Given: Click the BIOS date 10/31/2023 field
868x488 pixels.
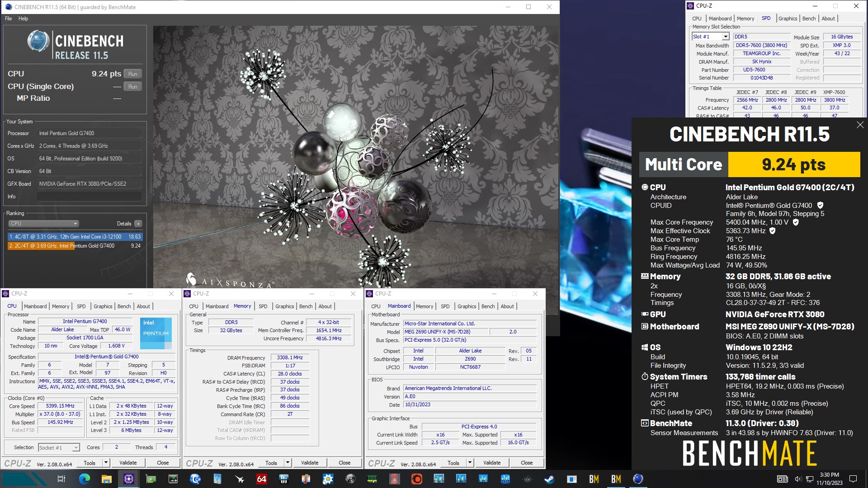Looking at the screenshot, I should (470, 404).
